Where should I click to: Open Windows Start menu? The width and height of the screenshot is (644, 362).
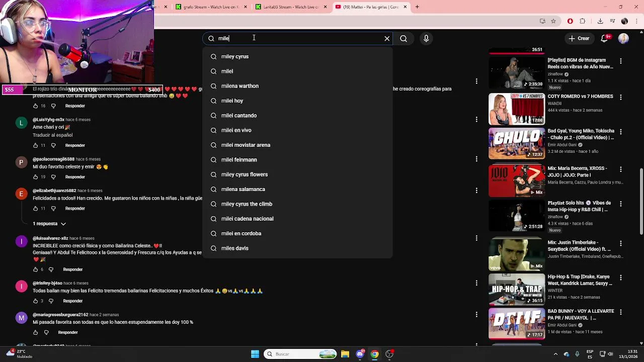255,354
